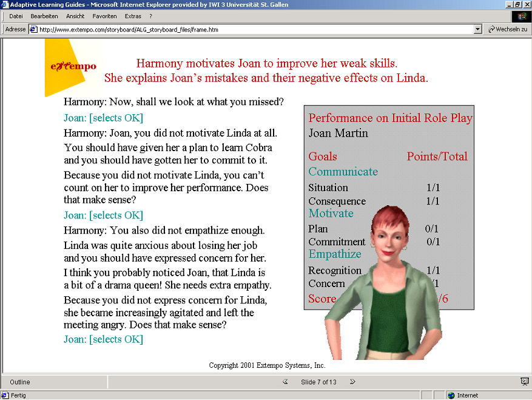Click the full-screen slide show icon
The image size is (532, 400).
click(525, 382)
